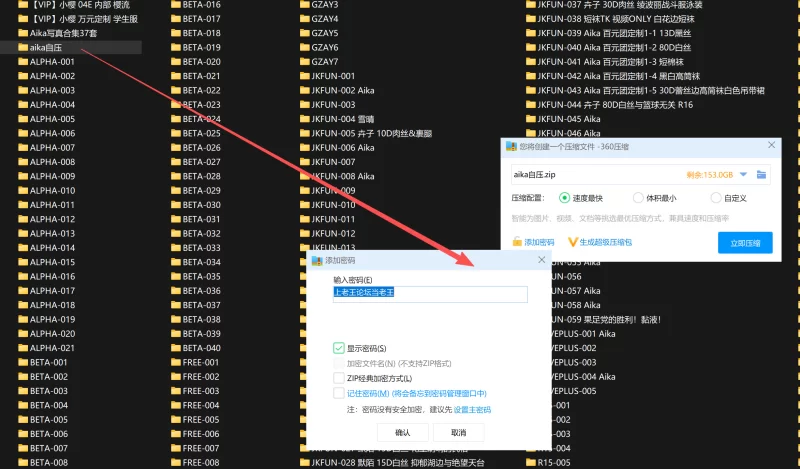Screen dimensions: 800x469
Task: Click the app icon in 添加密码 dialog title
Action: [x=317, y=260]
